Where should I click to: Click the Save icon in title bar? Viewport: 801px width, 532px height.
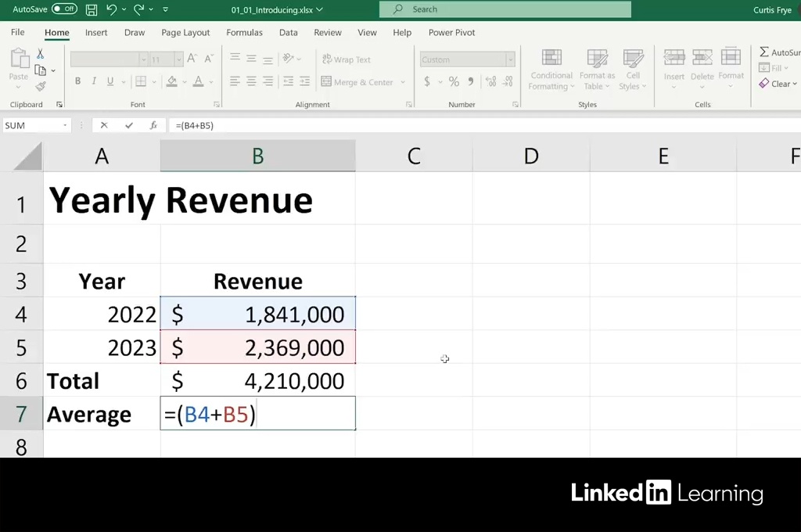coord(92,9)
